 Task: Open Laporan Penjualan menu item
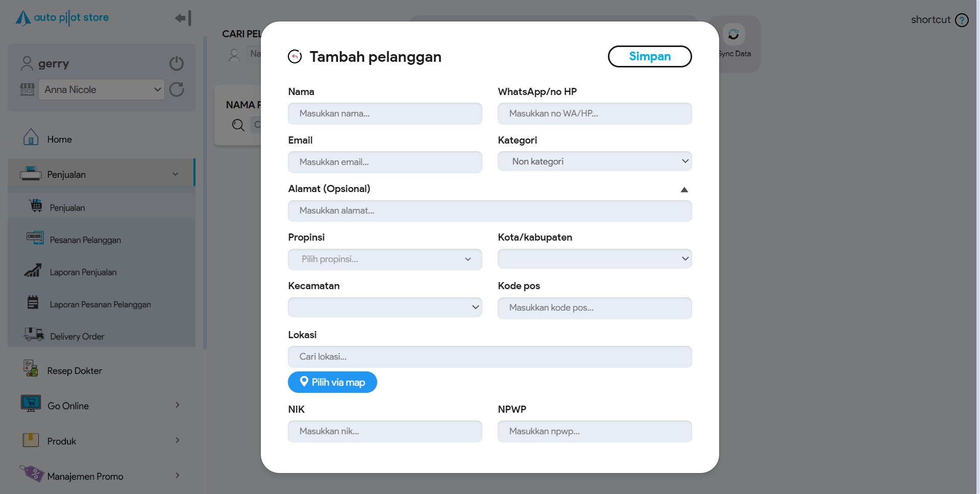pyautogui.click(x=83, y=272)
